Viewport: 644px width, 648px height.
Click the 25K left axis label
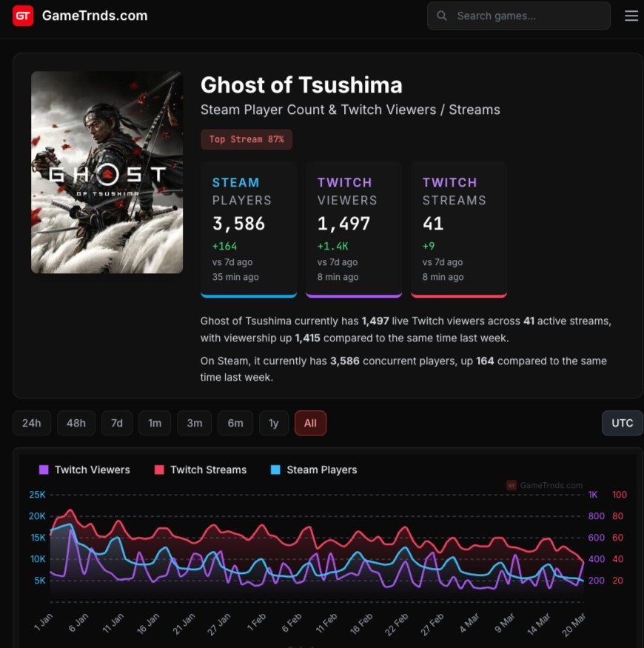coord(37,495)
